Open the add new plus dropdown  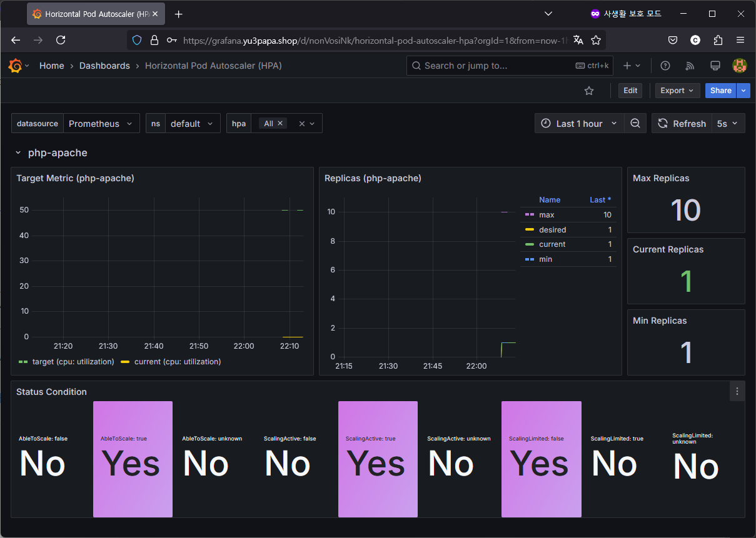(x=632, y=66)
